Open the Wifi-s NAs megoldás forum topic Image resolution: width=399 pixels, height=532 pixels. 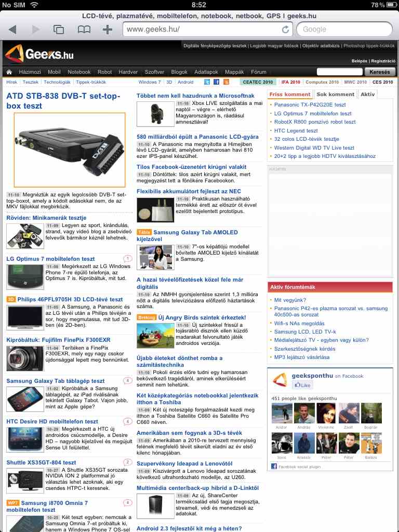tap(299, 323)
